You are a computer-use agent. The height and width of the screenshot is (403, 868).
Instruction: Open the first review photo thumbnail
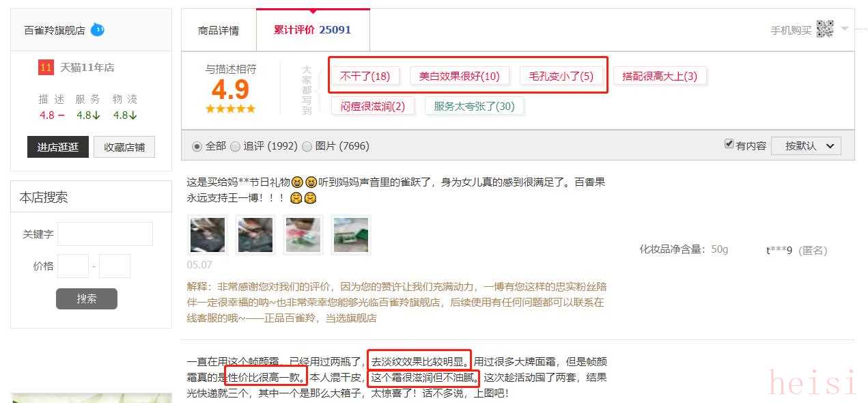pyautogui.click(x=208, y=235)
